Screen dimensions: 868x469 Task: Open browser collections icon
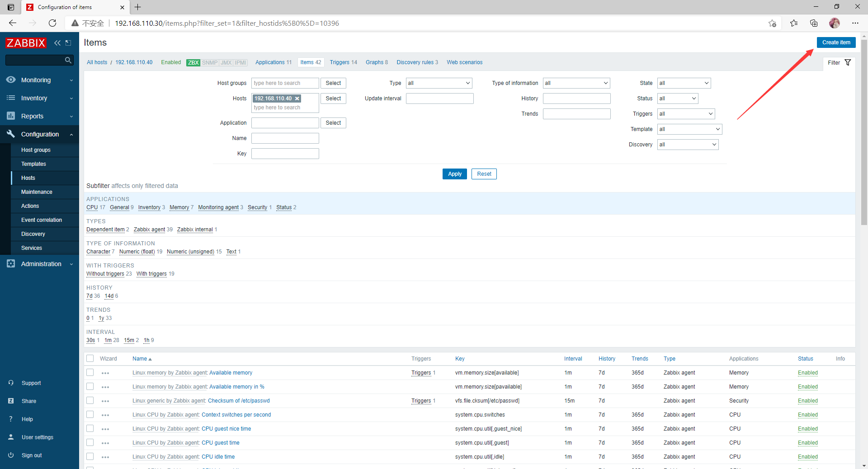pyautogui.click(x=814, y=23)
